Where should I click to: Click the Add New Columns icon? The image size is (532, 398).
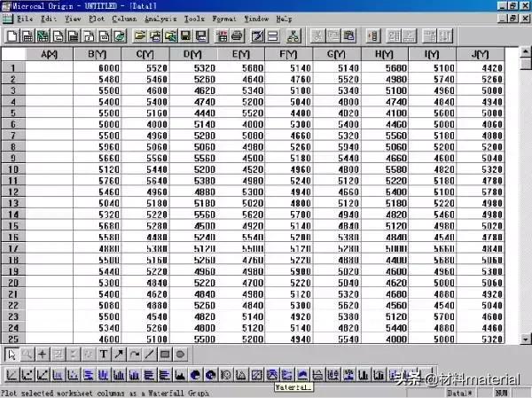click(x=373, y=36)
